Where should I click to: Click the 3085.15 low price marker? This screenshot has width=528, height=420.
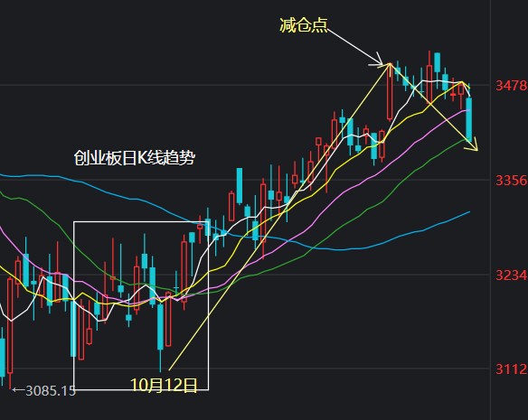click(43, 391)
